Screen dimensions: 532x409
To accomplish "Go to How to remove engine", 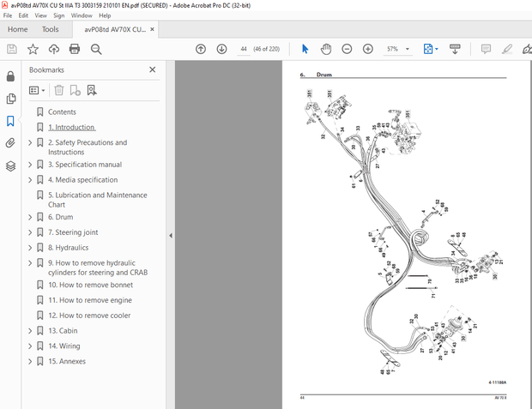I will (90, 300).
